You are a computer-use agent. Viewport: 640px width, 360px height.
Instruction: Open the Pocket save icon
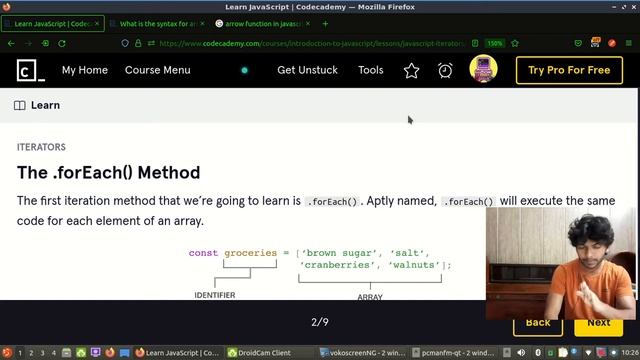(x=578, y=43)
